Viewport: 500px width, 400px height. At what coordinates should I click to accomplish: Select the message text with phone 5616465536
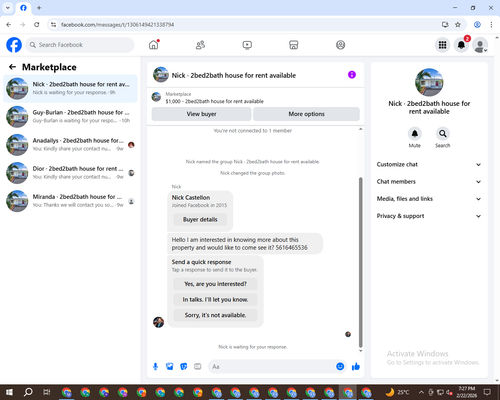click(240, 244)
